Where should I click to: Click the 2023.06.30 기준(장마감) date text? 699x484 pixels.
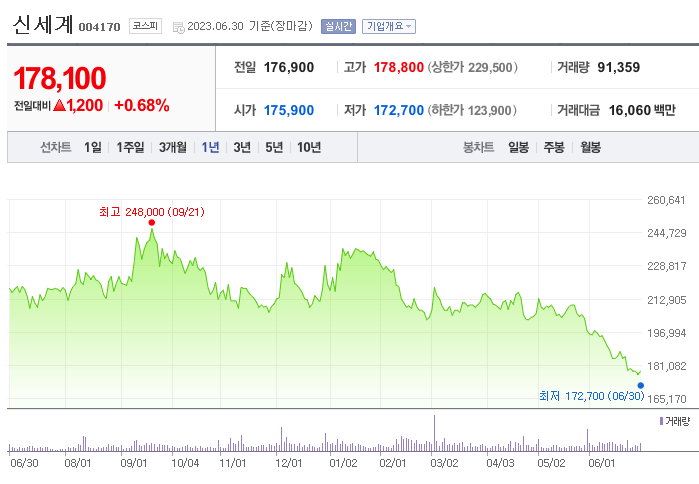pos(250,26)
